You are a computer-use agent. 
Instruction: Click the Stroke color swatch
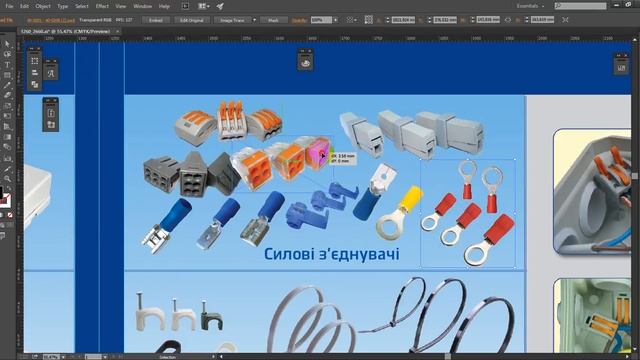coord(6,201)
